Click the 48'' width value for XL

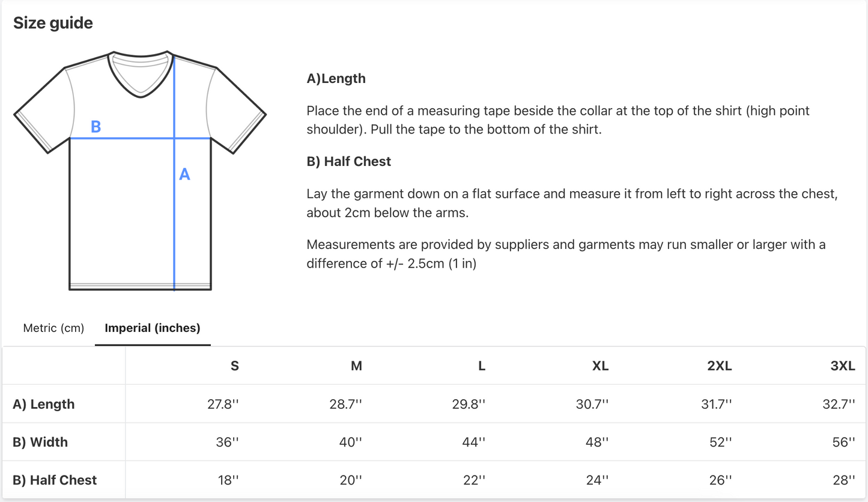pos(597,442)
